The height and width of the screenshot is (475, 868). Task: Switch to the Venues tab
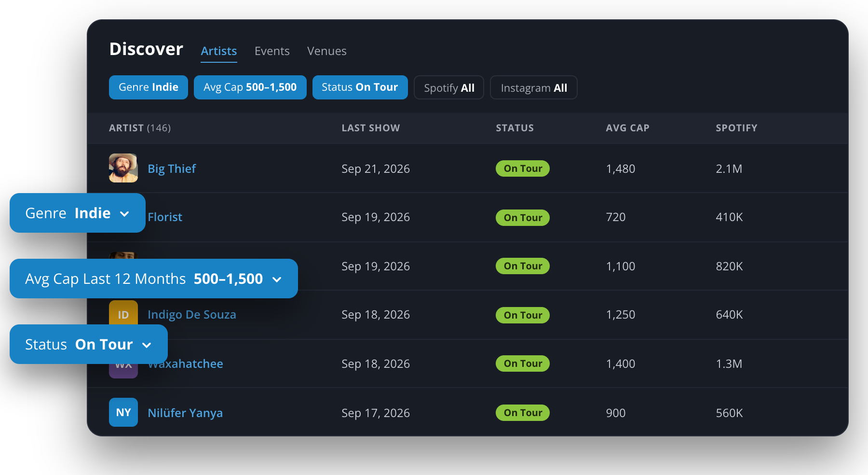click(327, 51)
